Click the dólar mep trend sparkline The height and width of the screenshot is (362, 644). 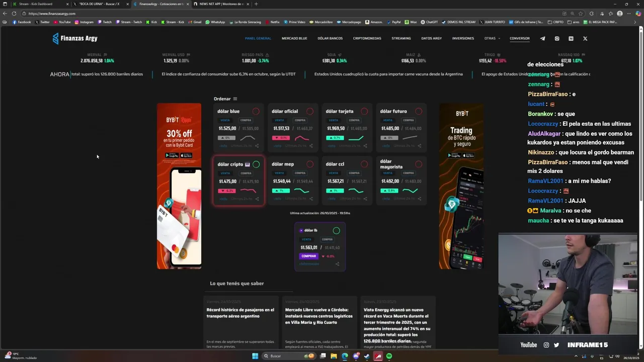tap(302, 191)
